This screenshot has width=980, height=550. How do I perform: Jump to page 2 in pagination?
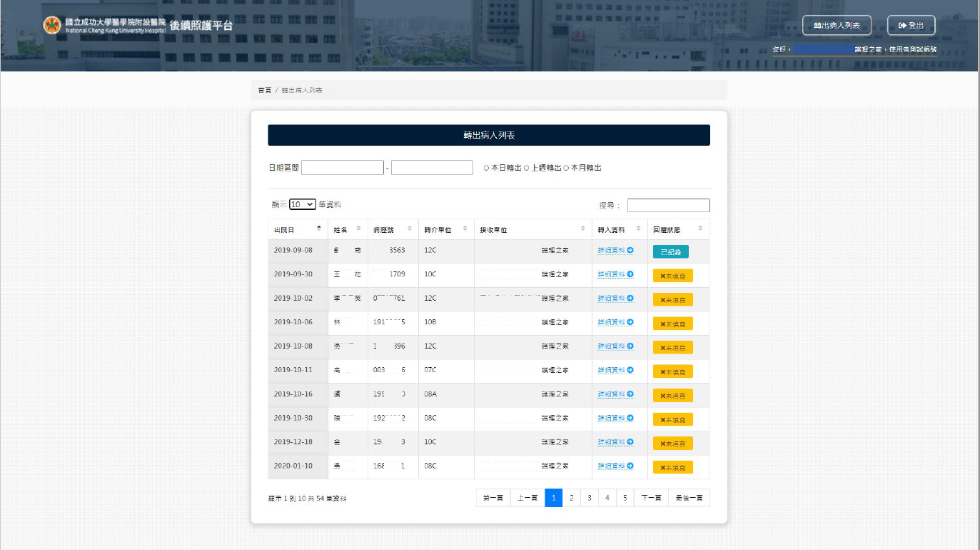(571, 498)
